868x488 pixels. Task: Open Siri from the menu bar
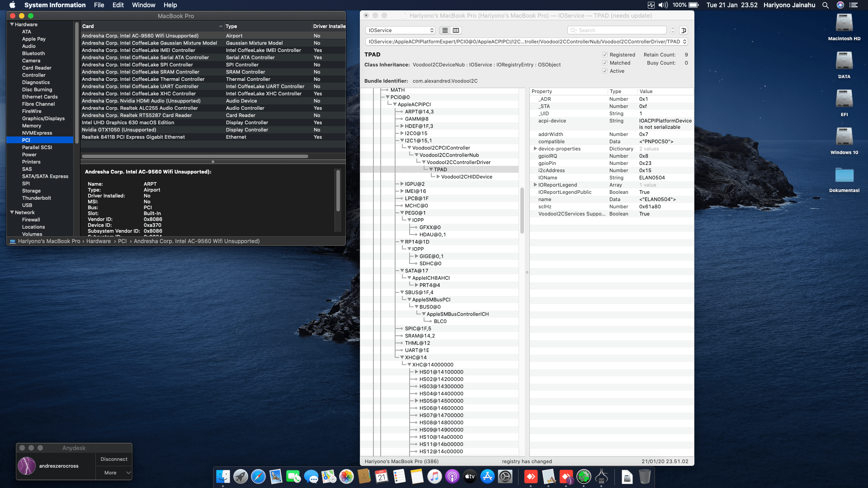pos(840,5)
